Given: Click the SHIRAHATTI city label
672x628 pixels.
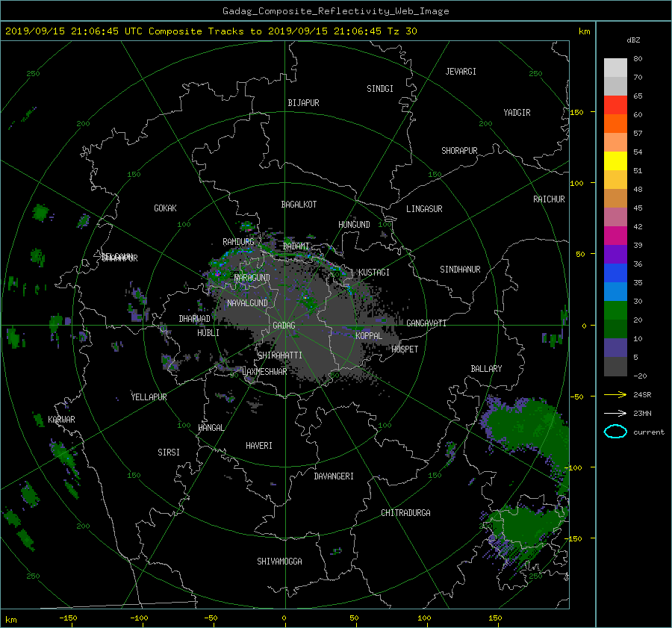Looking at the screenshot, I should point(280,355).
